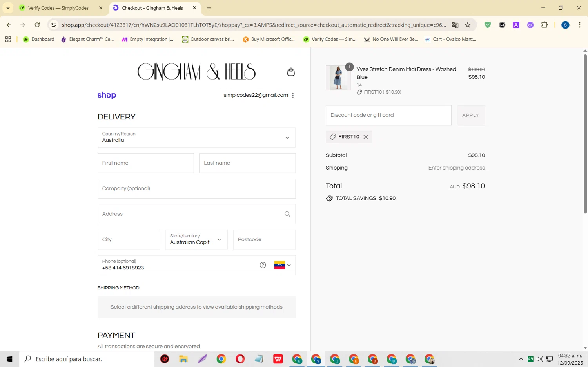
Task: Focus the Last name field
Action: click(247, 163)
